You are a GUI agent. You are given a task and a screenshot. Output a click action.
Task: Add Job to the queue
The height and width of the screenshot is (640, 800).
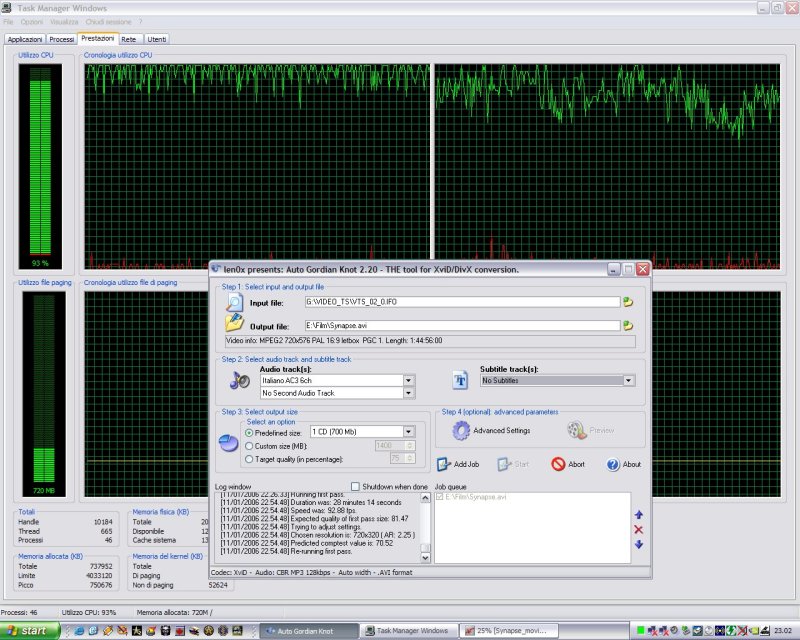tap(458, 464)
